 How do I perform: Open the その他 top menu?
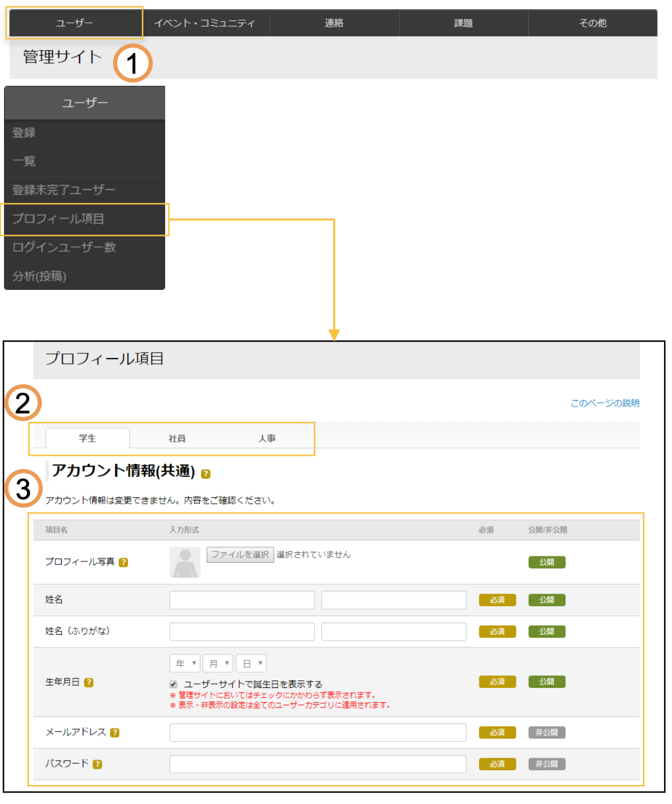593,23
